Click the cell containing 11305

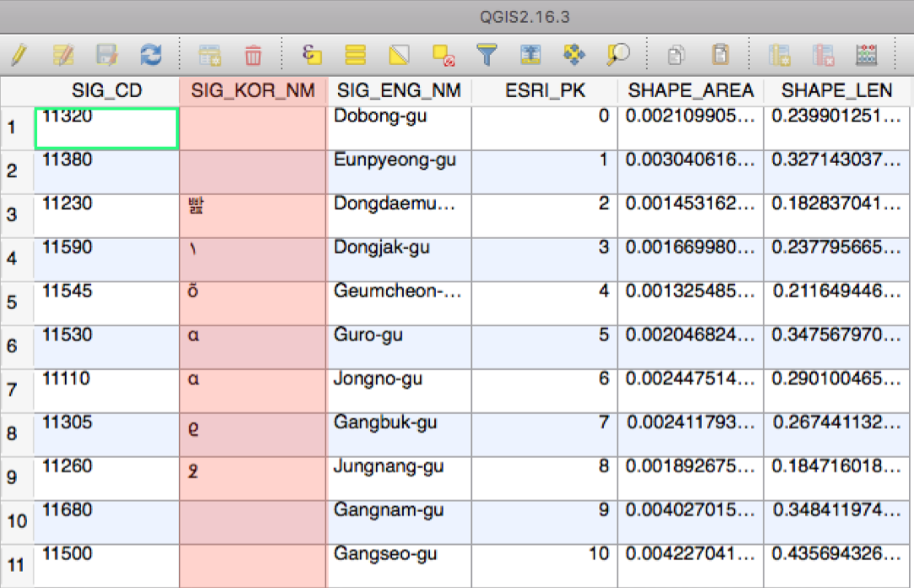[x=106, y=434]
